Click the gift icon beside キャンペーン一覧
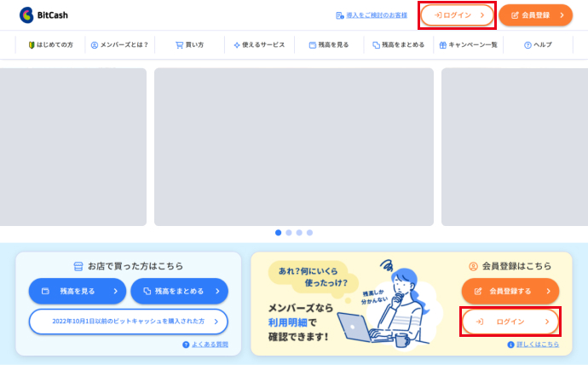The image size is (588, 365). pyautogui.click(x=443, y=45)
